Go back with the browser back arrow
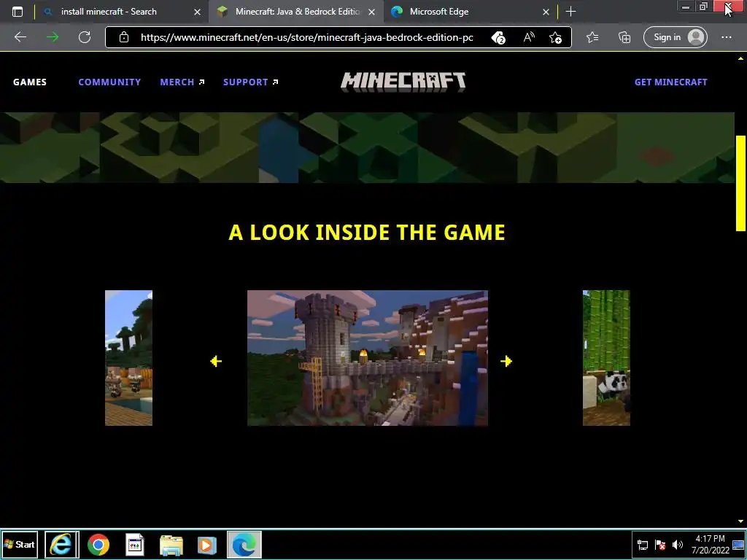 coord(20,37)
